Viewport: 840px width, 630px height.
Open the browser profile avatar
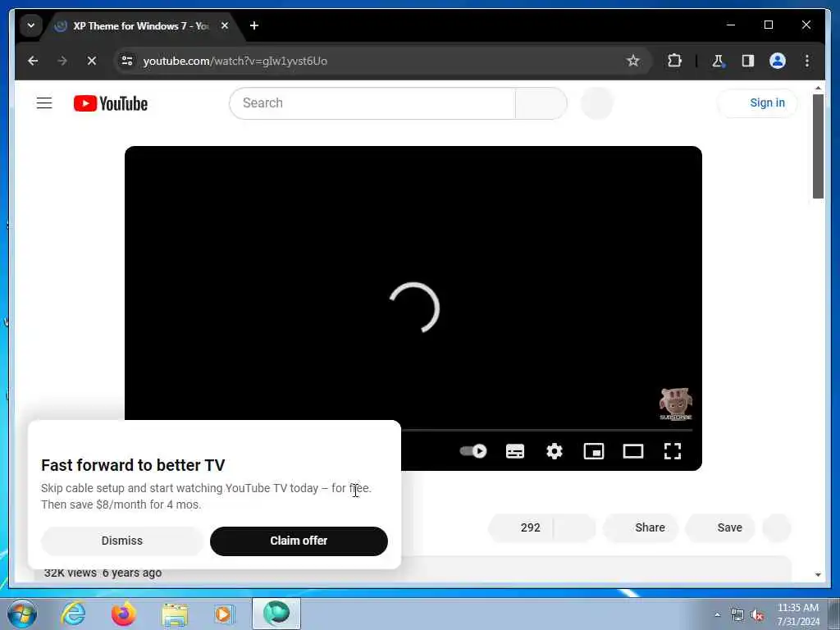pos(778,61)
